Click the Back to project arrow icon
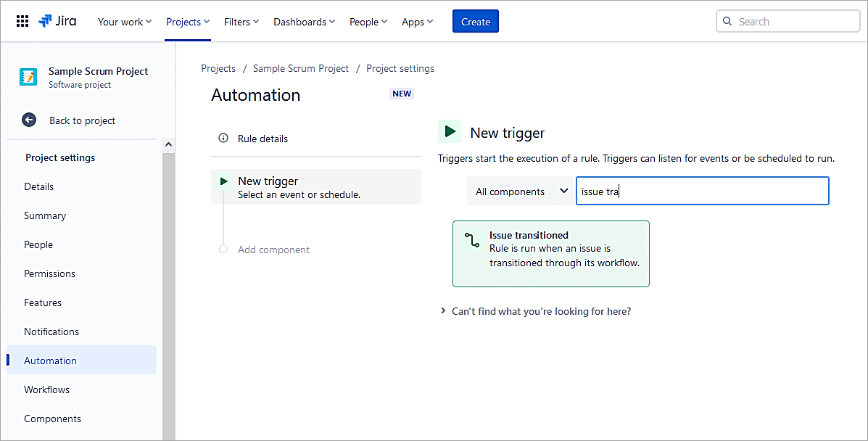This screenshot has height=441, width=868. (29, 120)
